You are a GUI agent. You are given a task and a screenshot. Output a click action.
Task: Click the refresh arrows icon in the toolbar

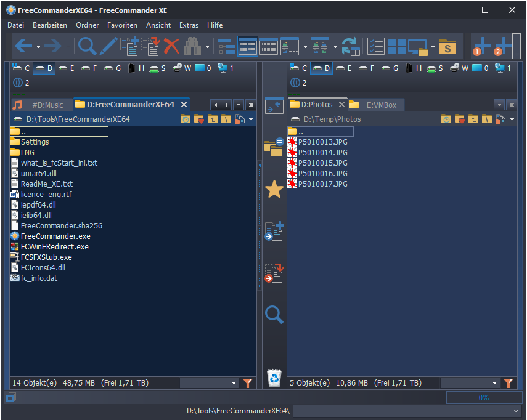[351, 46]
